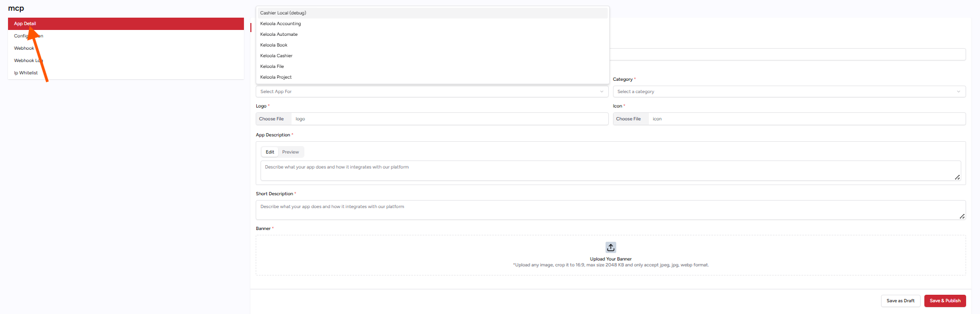Open the App Detail menu item

126,24
